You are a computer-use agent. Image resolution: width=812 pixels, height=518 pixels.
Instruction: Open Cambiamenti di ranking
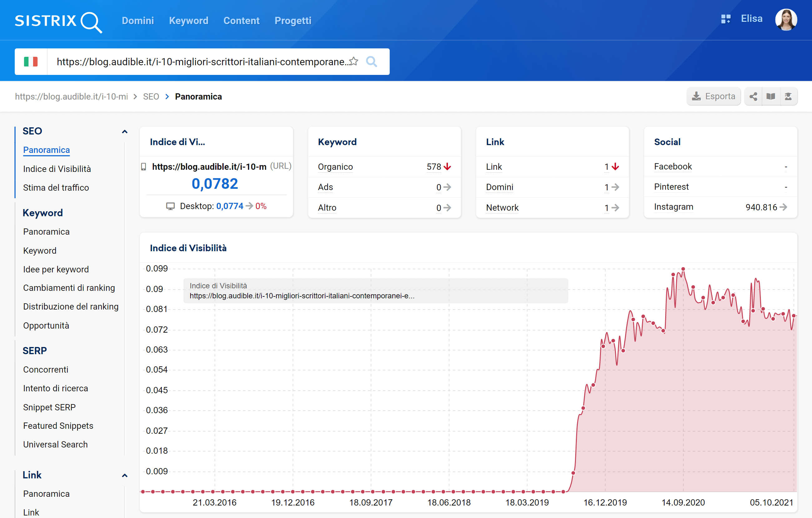(x=69, y=288)
